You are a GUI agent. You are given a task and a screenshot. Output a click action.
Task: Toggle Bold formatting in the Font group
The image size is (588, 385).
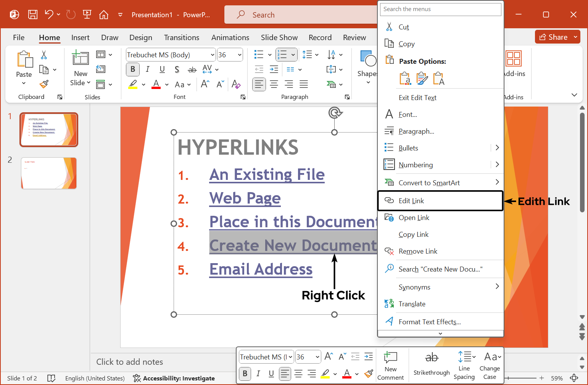coord(132,69)
